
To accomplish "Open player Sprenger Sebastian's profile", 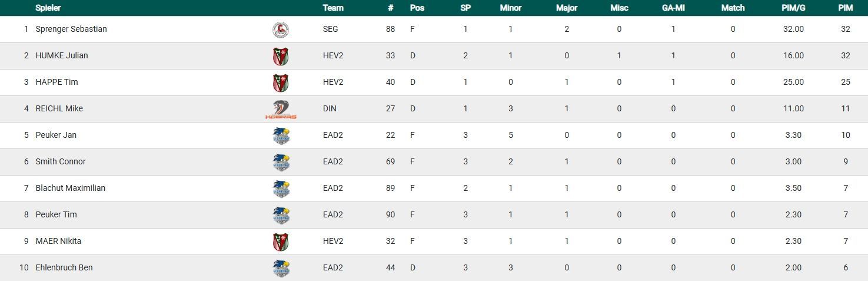I will coord(71,29).
